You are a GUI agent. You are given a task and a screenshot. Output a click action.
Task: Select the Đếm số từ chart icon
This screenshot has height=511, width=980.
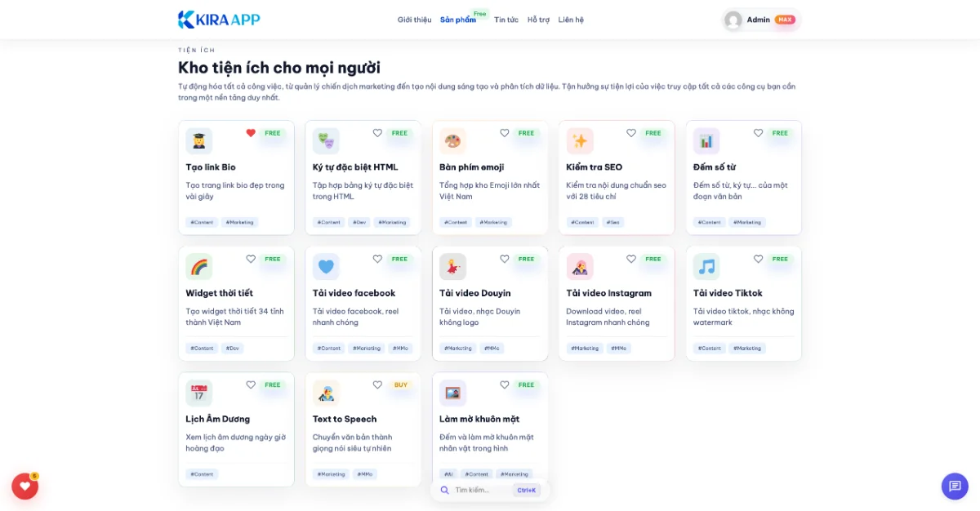(x=706, y=139)
